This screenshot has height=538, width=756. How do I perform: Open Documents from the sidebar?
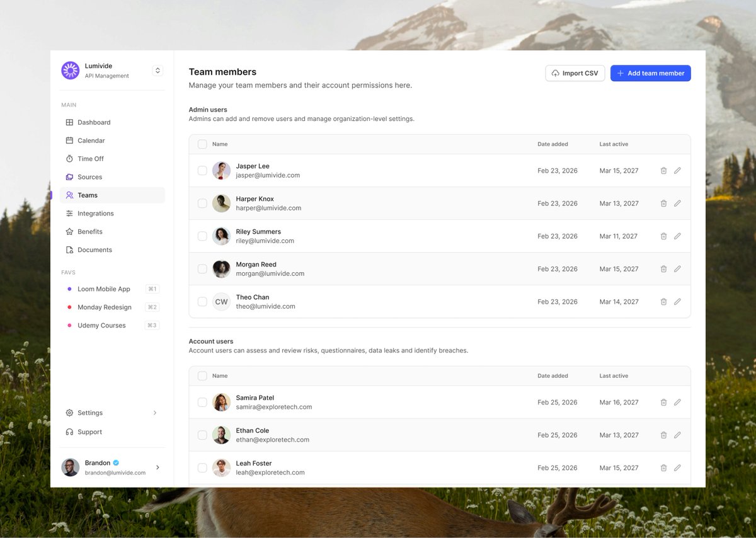tap(112, 250)
